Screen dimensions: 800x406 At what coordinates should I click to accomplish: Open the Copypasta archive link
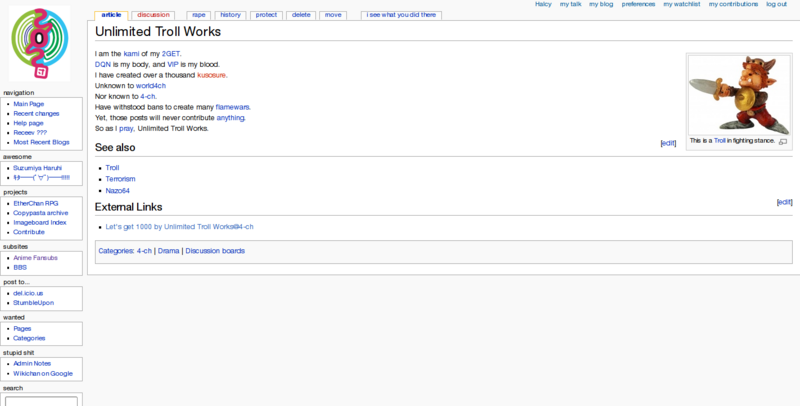pyautogui.click(x=41, y=212)
